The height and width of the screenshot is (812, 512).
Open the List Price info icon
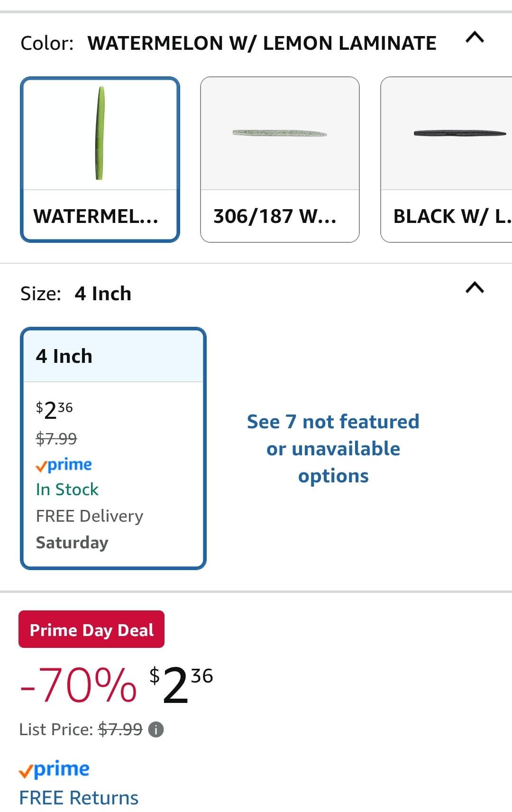point(156,729)
